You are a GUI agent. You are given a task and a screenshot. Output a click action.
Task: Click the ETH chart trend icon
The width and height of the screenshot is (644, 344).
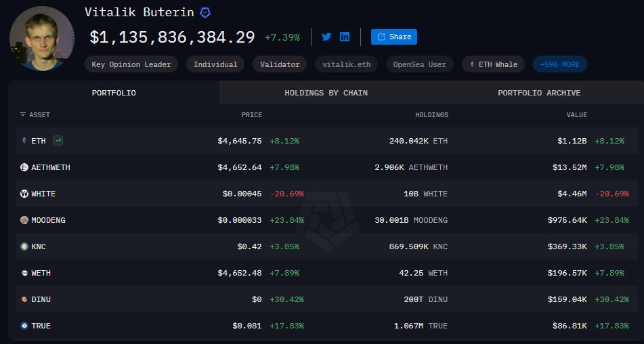58,141
